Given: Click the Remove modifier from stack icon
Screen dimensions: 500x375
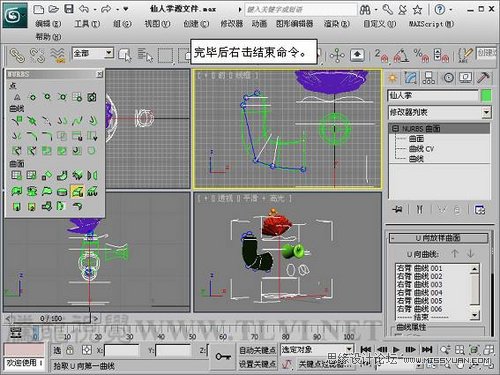Looking at the screenshot, I should click(457, 210).
